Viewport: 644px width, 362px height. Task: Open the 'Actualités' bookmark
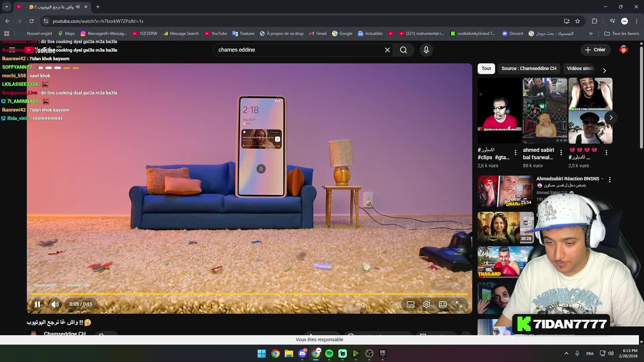pyautogui.click(x=370, y=34)
